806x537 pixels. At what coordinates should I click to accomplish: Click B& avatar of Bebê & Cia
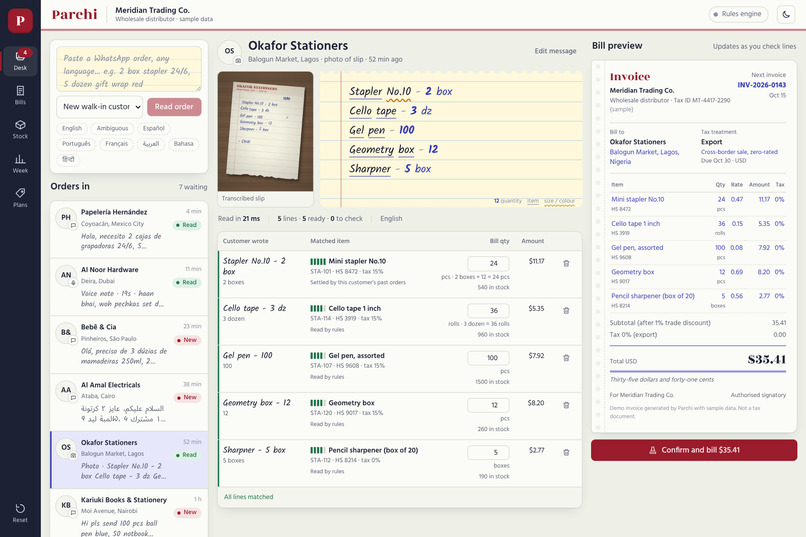pos(66,333)
